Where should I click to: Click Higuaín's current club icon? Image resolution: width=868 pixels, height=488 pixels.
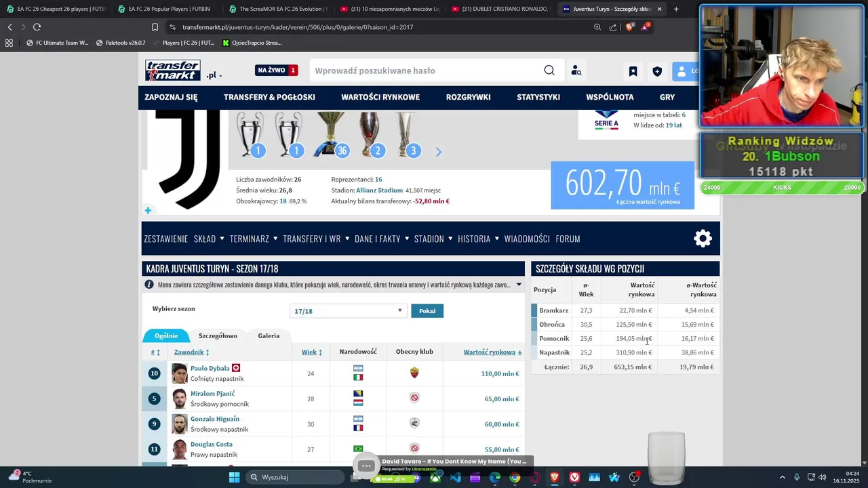414,424
